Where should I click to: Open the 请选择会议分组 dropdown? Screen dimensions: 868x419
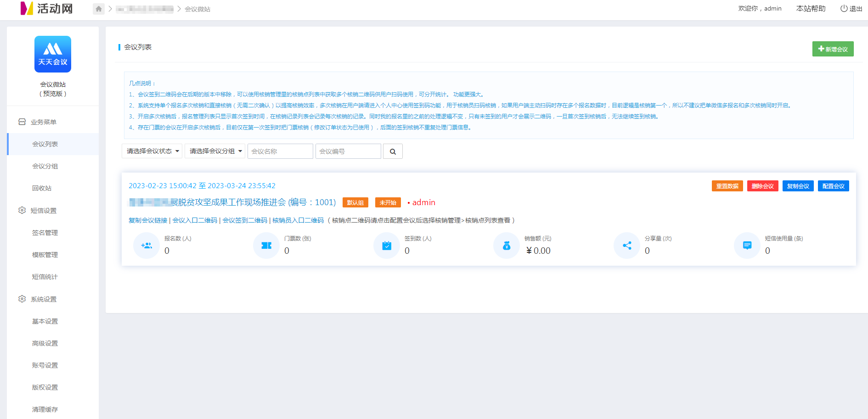click(x=214, y=151)
